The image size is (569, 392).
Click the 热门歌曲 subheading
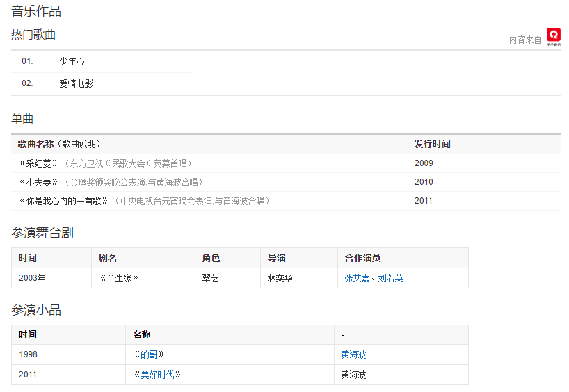click(33, 35)
